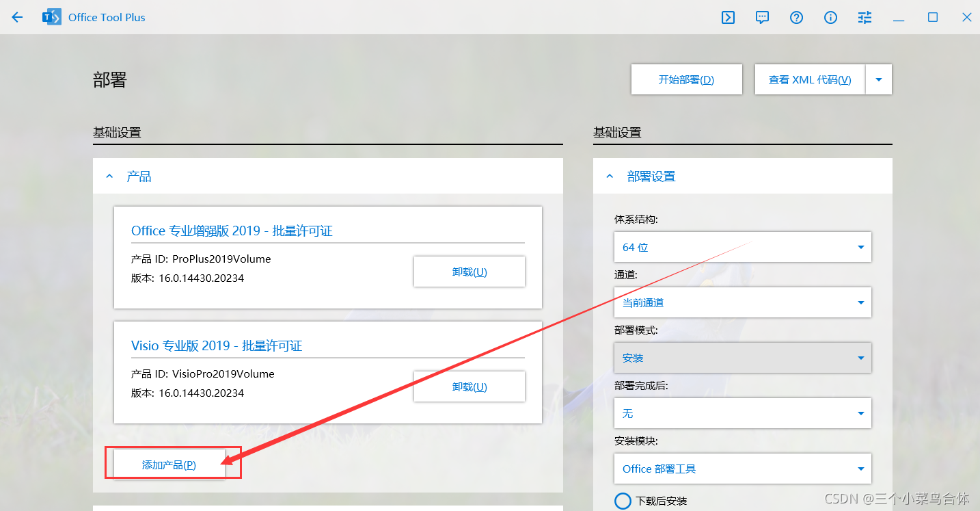Select the 下载后安装 radio button

click(623, 501)
